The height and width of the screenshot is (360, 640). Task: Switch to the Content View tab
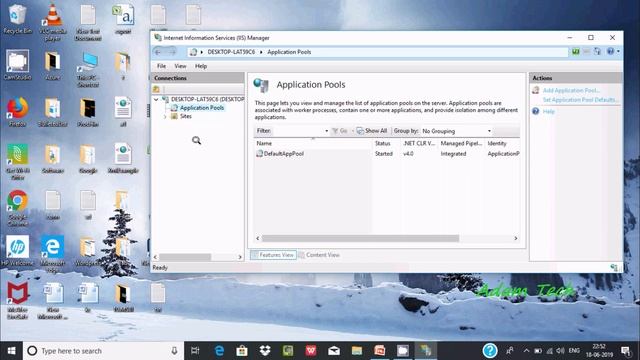tap(319, 255)
